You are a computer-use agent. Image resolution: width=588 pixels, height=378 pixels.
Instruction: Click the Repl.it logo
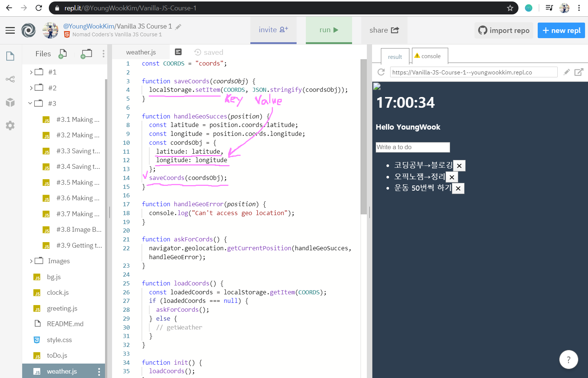(x=28, y=30)
